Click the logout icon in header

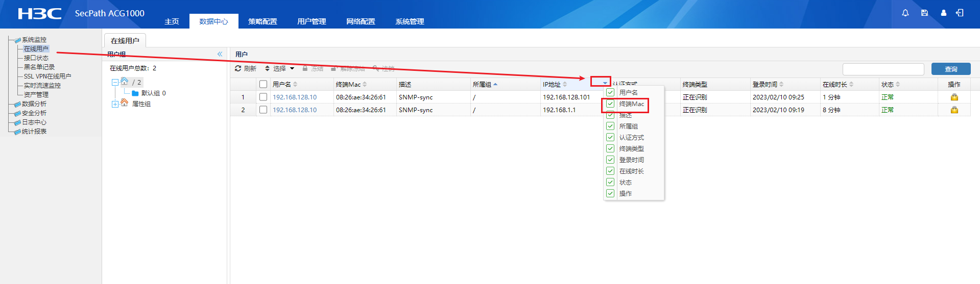960,13
